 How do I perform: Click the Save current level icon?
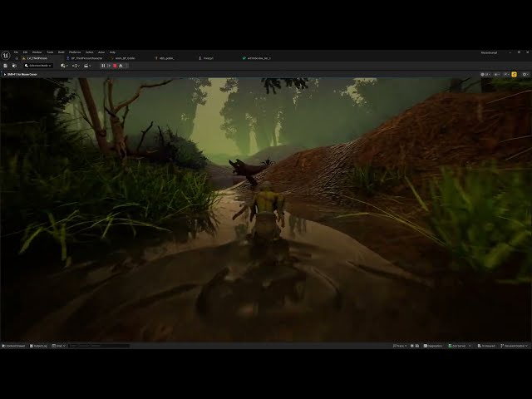pyautogui.click(x=6, y=66)
